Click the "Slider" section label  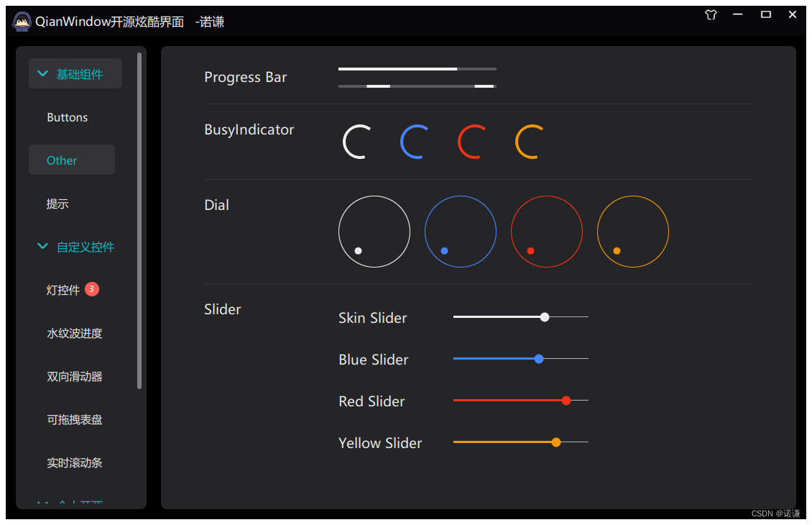click(223, 309)
